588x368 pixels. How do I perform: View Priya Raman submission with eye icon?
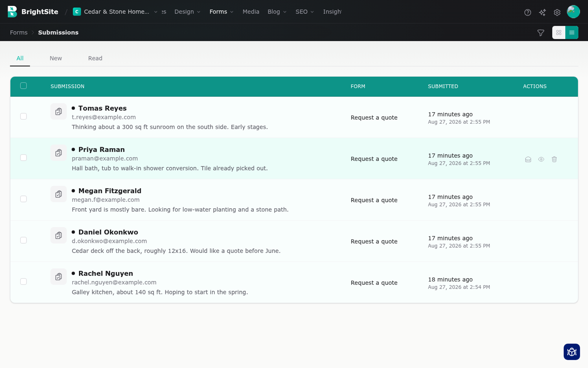541,159
